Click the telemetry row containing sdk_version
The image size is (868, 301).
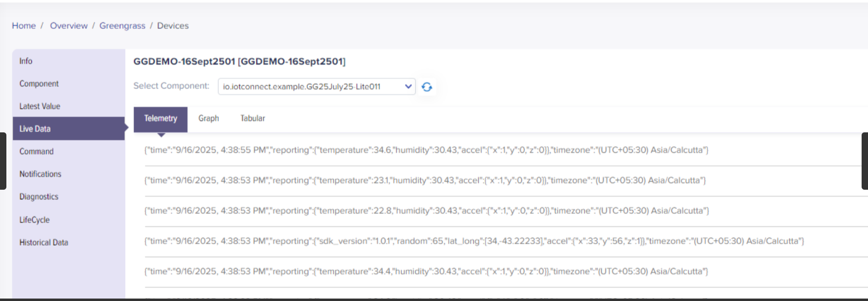click(474, 241)
